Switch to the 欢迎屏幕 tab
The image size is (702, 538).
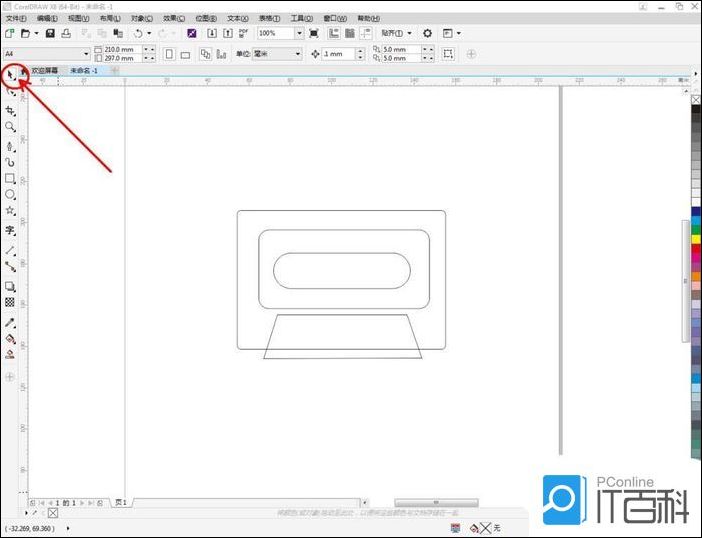coord(45,71)
